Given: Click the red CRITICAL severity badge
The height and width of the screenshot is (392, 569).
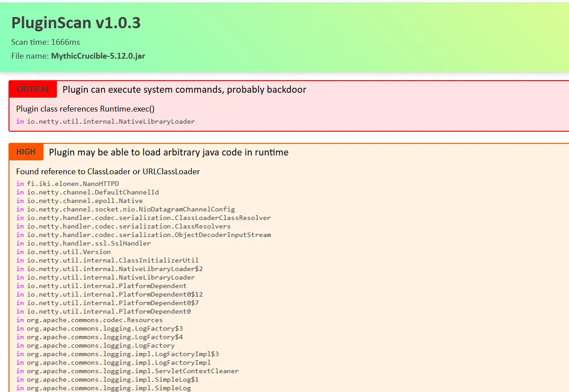Looking at the screenshot, I should (x=33, y=89).
